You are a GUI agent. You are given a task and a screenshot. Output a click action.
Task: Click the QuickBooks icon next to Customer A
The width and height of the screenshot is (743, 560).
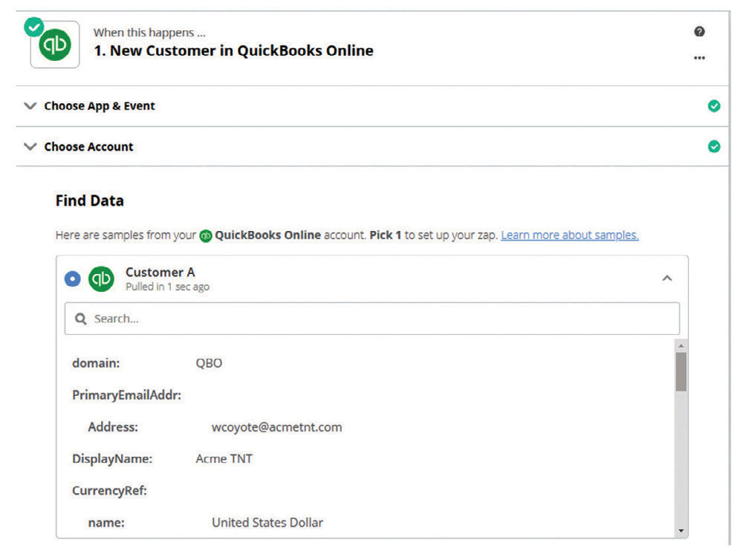pos(101,279)
